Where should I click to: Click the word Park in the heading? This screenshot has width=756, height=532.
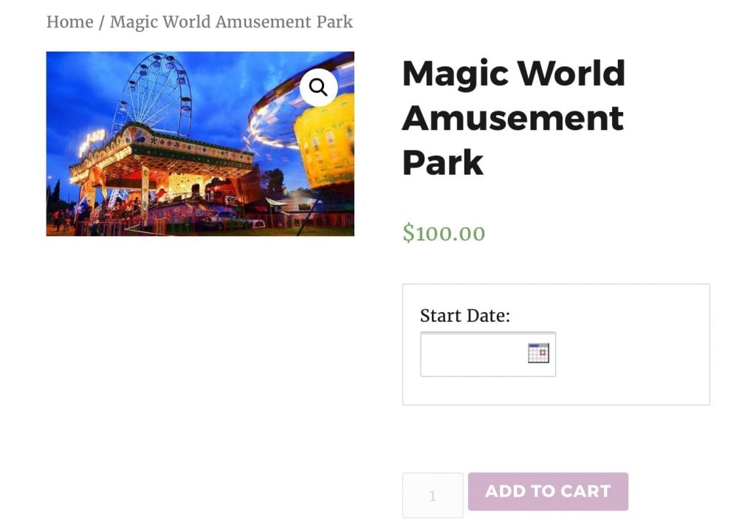443,163
